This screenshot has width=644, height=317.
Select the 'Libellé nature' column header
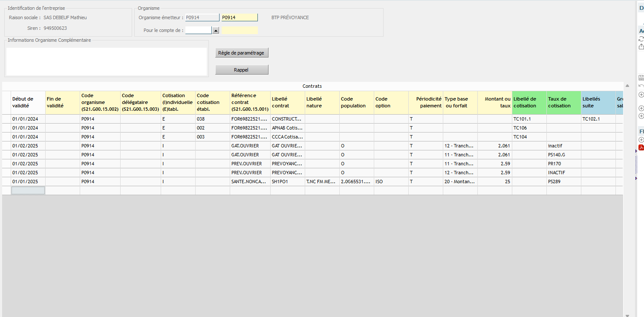tap(322, 102)
